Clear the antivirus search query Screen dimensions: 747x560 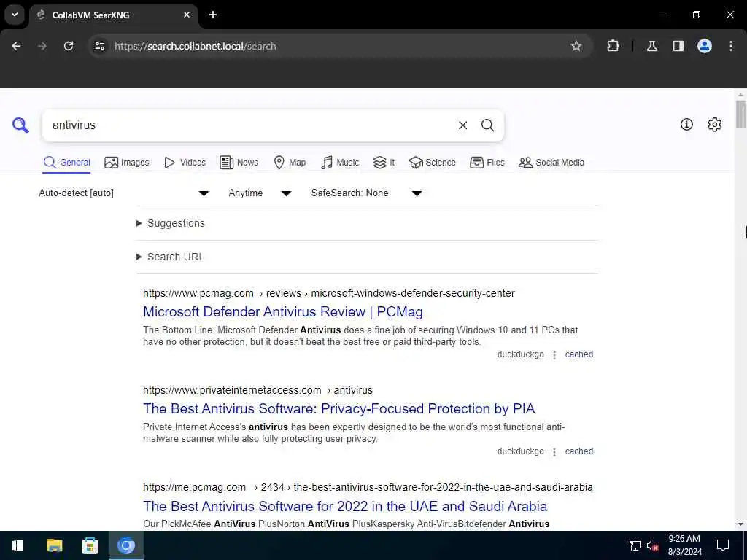click(462, 125)
